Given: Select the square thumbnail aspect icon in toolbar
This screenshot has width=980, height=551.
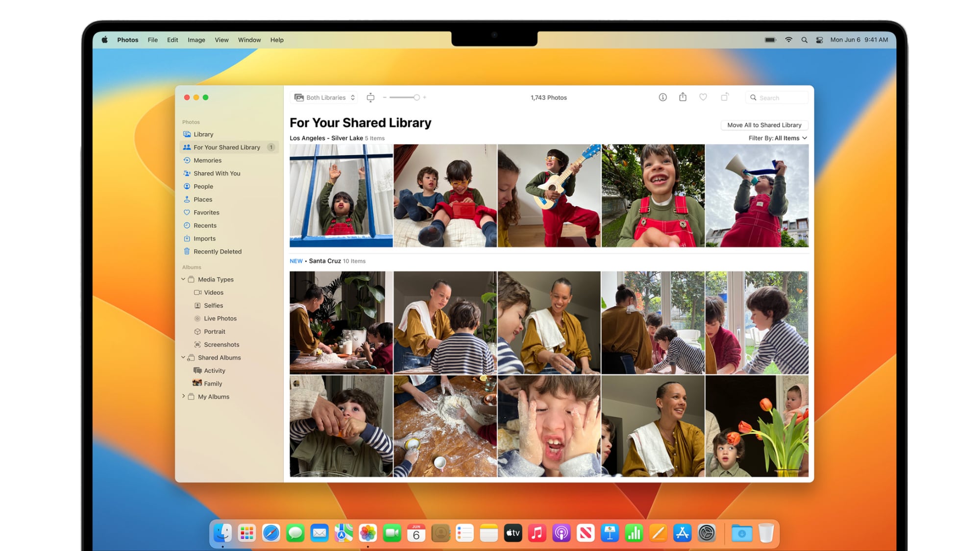Looking at the screenshot, I should 371,97.
